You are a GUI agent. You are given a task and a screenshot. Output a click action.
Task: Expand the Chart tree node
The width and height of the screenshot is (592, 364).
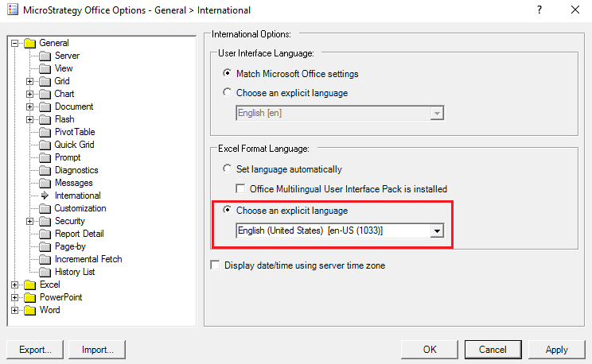[x=29, y=95]
